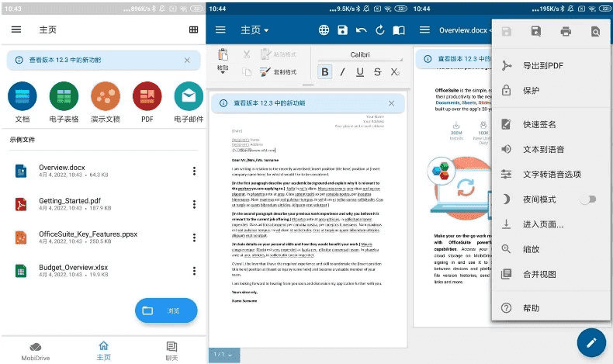Open the Calibri font dropdown
The width and height of the screenshot is (613, 364).
[x=360, y=54]
